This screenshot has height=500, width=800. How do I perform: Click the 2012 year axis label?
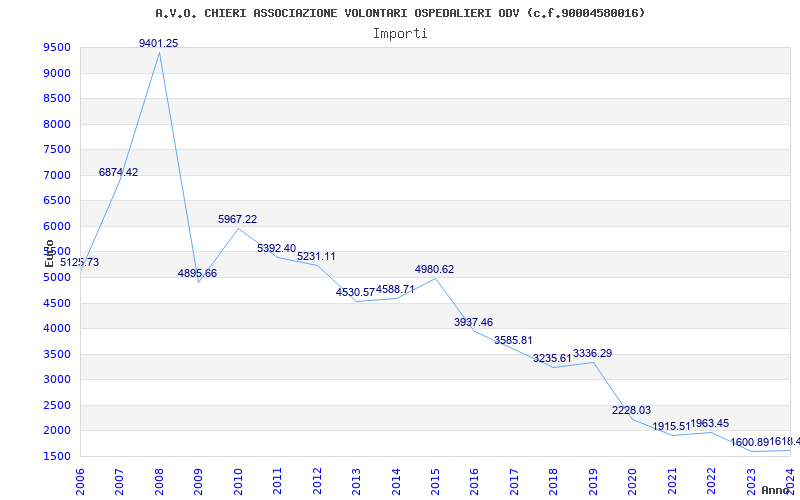pos(317,482)
